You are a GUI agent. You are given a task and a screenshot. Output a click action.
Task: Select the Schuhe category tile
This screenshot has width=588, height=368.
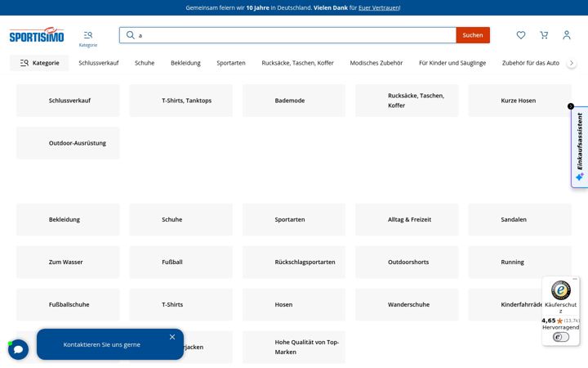click(180, 219)
